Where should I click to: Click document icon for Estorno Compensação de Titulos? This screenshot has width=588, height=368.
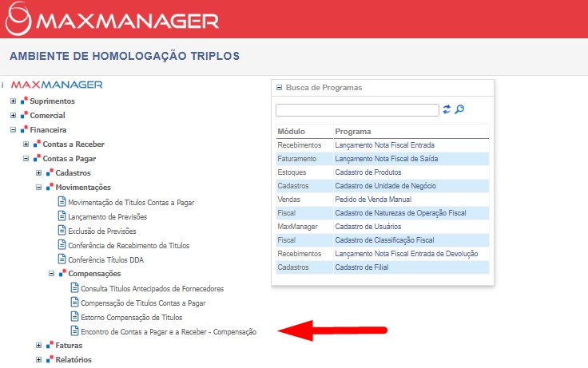(x=74, y=316)
